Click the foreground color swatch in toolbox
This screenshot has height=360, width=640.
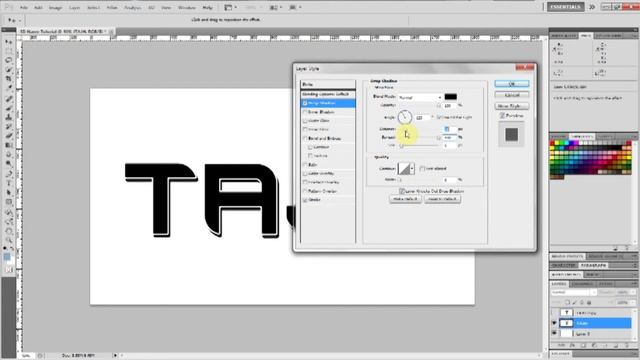pos(7,256)
